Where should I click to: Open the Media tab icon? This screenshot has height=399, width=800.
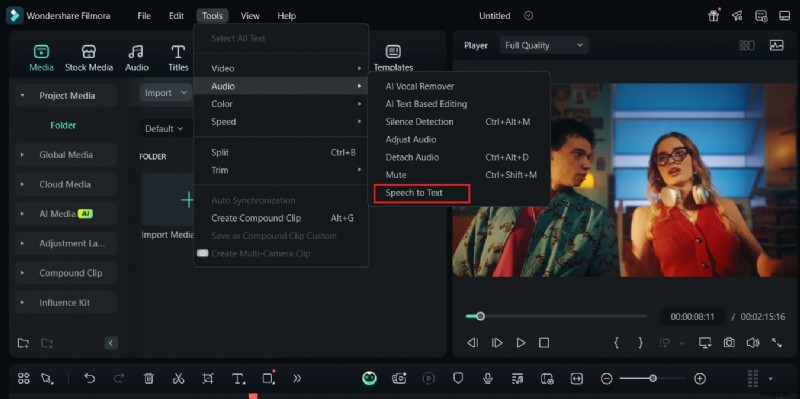(41, 52)
